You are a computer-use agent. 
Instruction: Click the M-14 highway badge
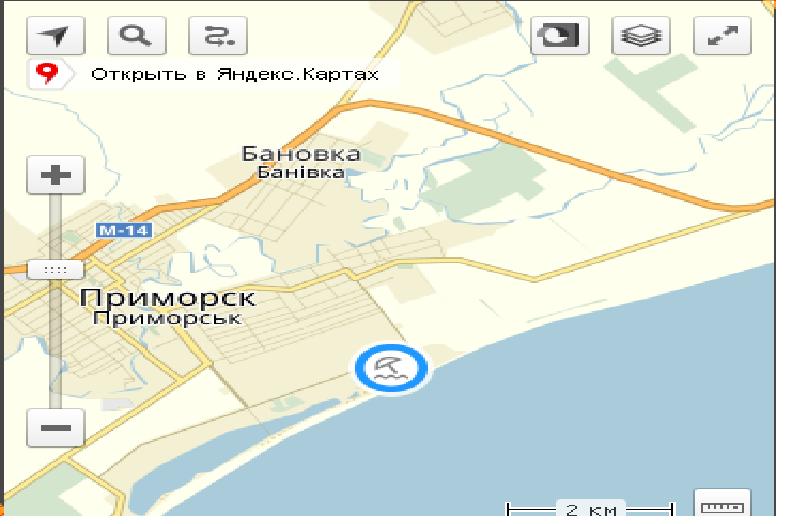click(124, 230)
